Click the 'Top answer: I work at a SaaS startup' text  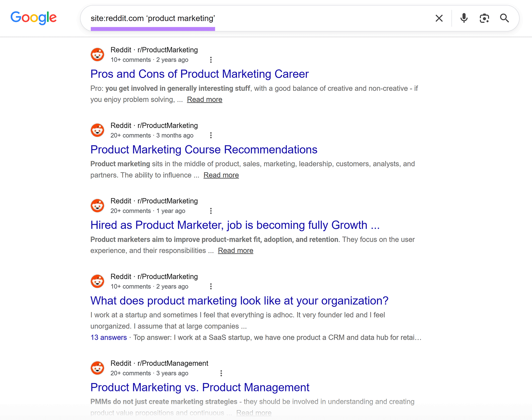click(277, 338)
